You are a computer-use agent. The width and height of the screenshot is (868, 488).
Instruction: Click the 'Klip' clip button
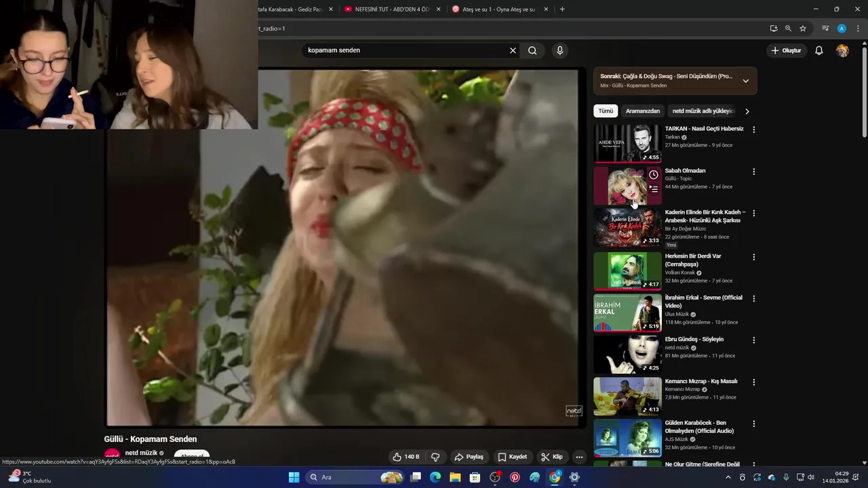click(x=552, y=457)
